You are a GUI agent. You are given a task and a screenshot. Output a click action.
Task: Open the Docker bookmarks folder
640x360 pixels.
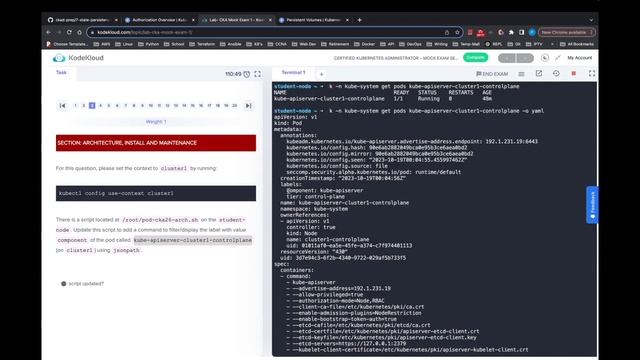[x=364, y=44]
